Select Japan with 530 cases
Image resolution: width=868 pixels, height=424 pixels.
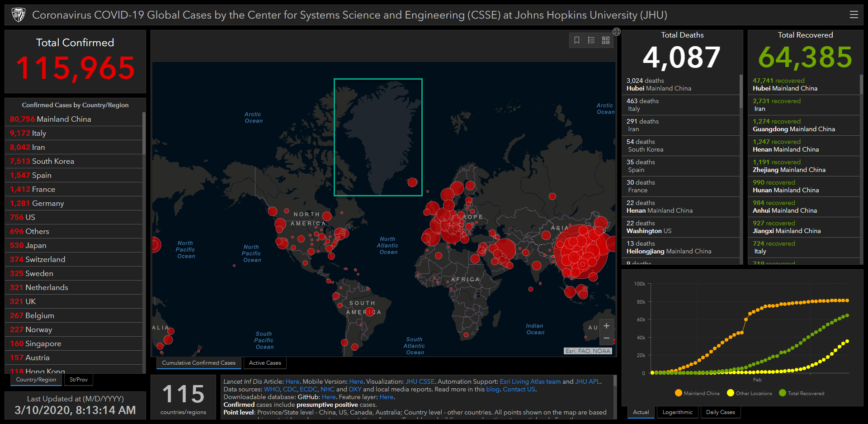(x=75, y=245)
